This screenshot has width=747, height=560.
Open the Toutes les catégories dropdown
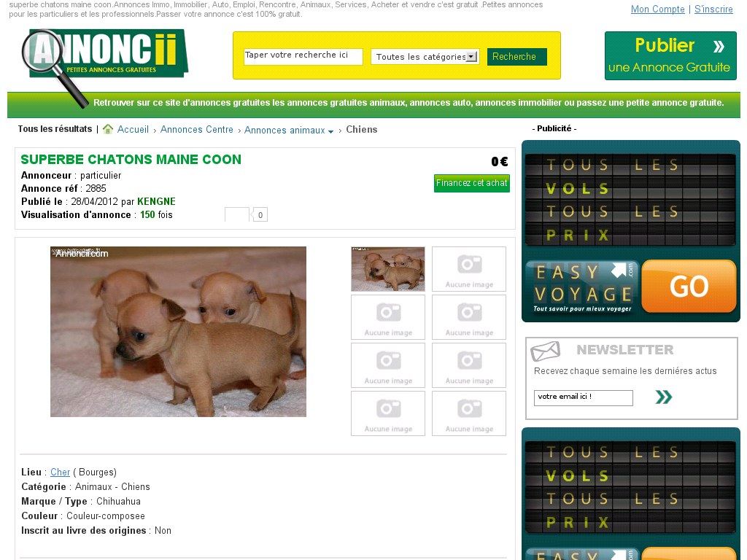coord(425,57)
